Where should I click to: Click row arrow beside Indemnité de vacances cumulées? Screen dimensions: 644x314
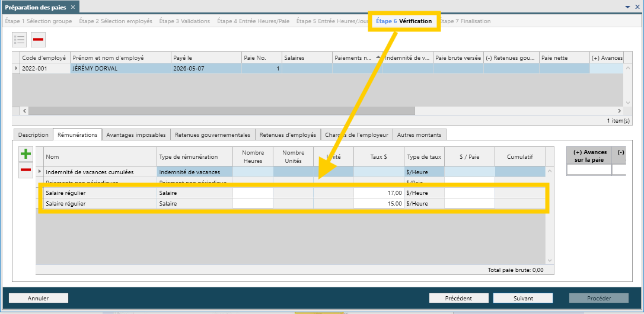40,172
